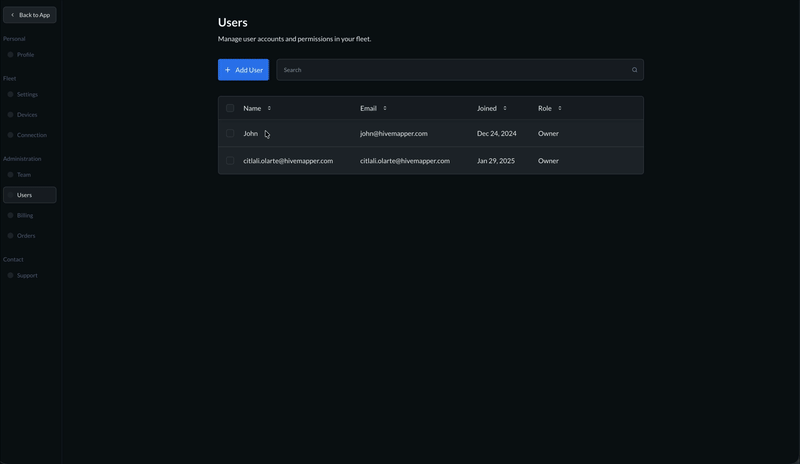Click the magnifier icon in search bar
The width and height of the screenshot is (800, 464).
(634, 70)
